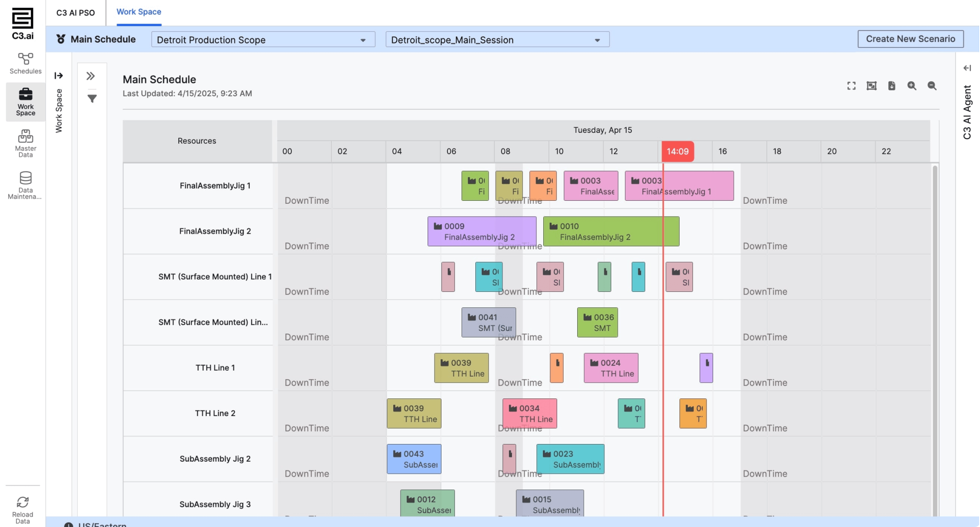The height and width of the screenshot is (527, 980).
Task: Select task 0041 on SMT Line
Action: coord(489,322)
